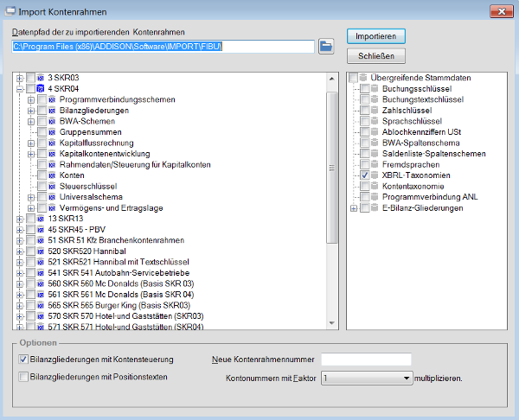Check the Buchungstextschlüssel checkbox

click(x=365, y=99)
